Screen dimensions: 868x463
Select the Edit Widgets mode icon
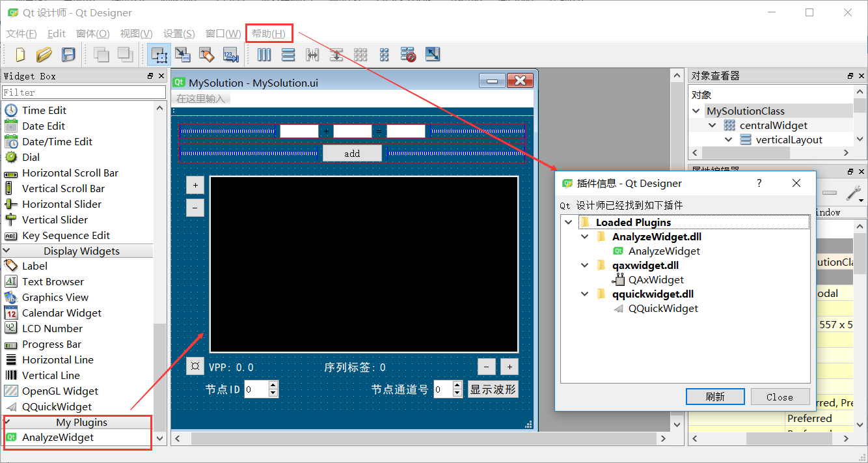pyautogui.click(x=159, y=55)
